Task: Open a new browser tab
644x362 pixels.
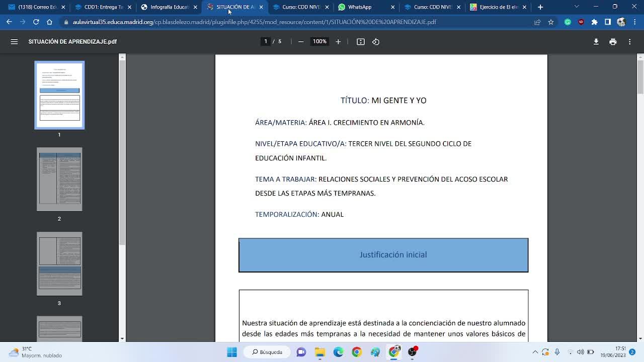Action: point(540,7)
